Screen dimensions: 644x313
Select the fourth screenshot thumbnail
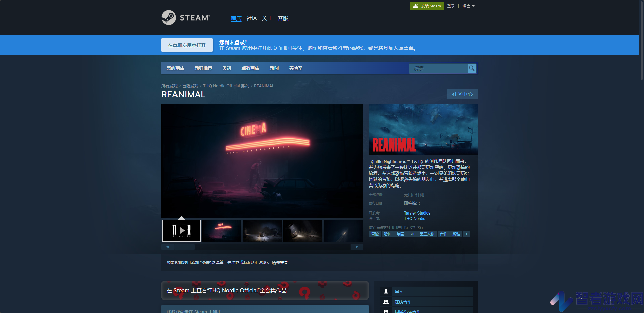(303, 231)
